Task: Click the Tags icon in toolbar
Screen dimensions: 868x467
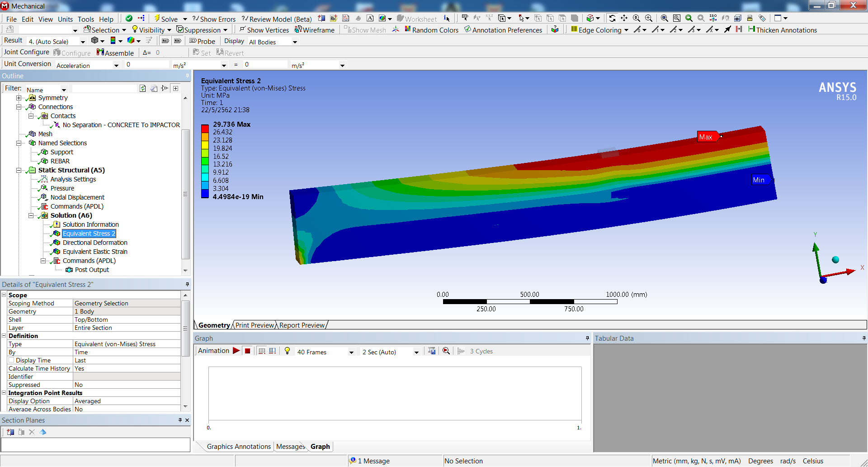Action: click(762, 18)
